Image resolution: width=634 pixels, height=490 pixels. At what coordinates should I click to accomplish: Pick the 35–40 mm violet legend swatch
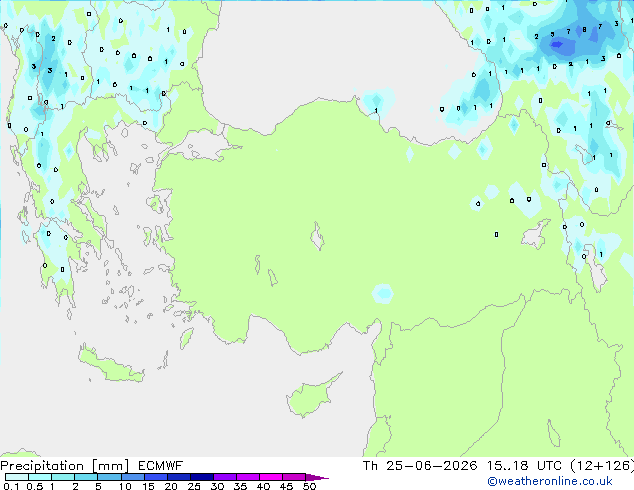pos(248,477)
